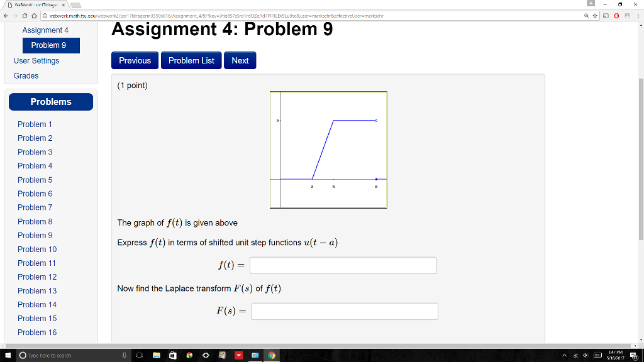Open the Problem List
Viewport: 644px width, 362px height.
(191, 60)
